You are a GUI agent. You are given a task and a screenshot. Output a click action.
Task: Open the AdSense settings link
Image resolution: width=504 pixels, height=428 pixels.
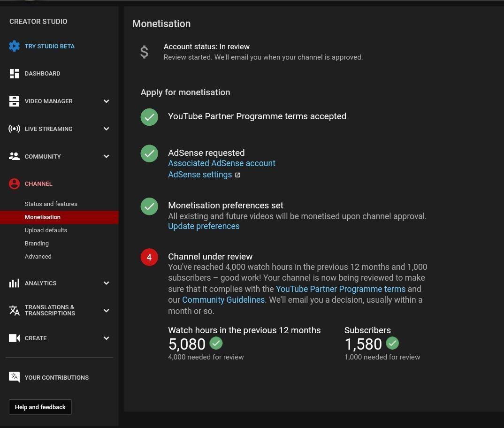click(200, 175)
